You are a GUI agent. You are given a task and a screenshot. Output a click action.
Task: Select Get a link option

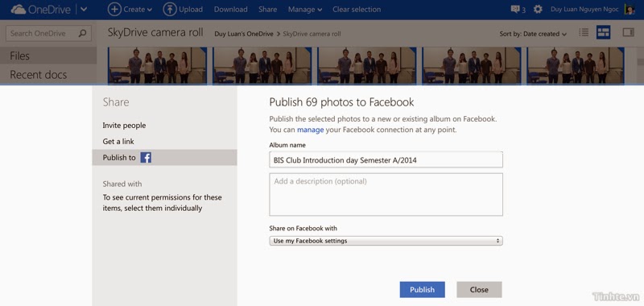click(x=118, y=141)
